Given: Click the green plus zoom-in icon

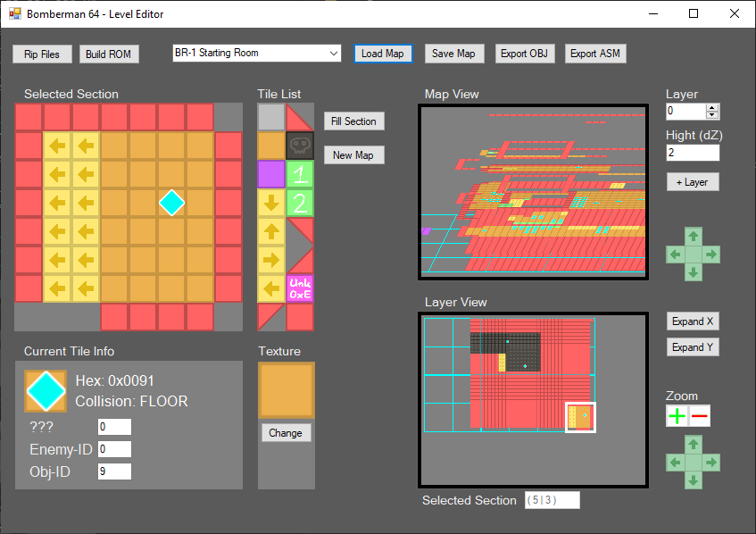Looking at the screenshot, I should point(677,416).
